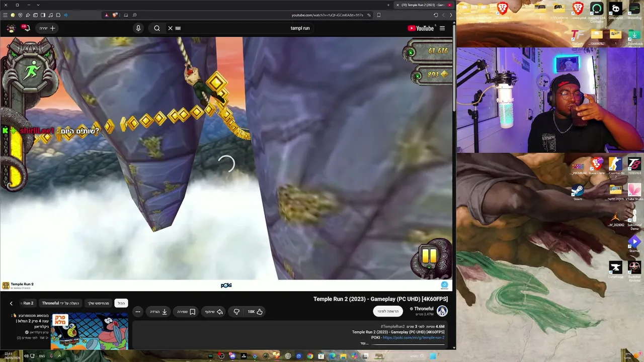Download the video

point(158,312)
